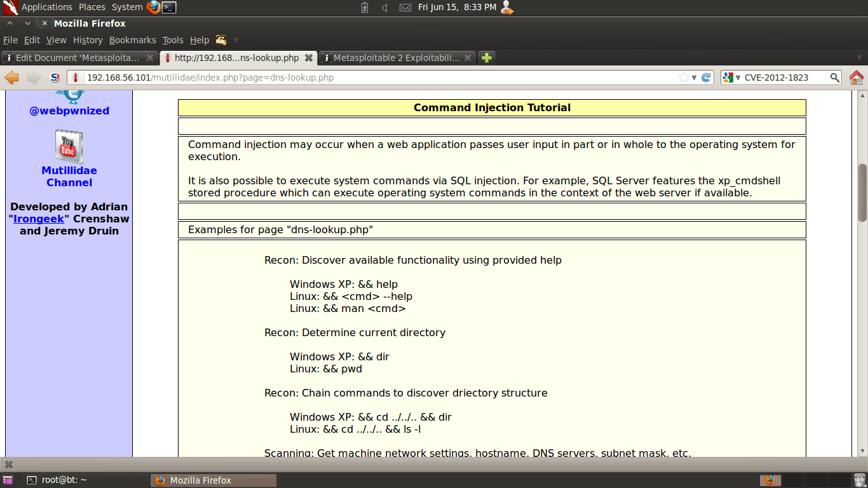Follow the @webpwnized Twitter link
Image resolution: width=868 pixels, height=488 pixels.
(69, 111)
